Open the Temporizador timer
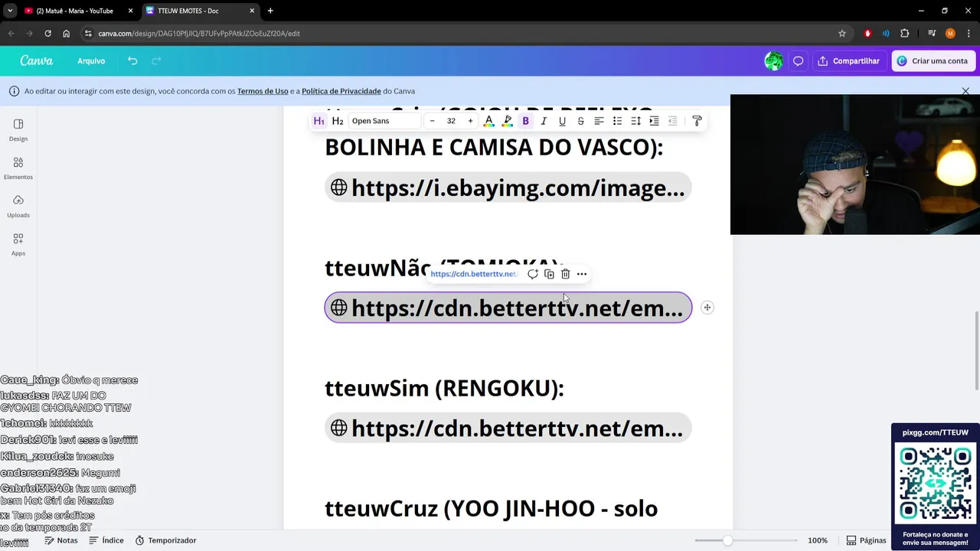Viewport: 980px width, 551px height. 166,540
